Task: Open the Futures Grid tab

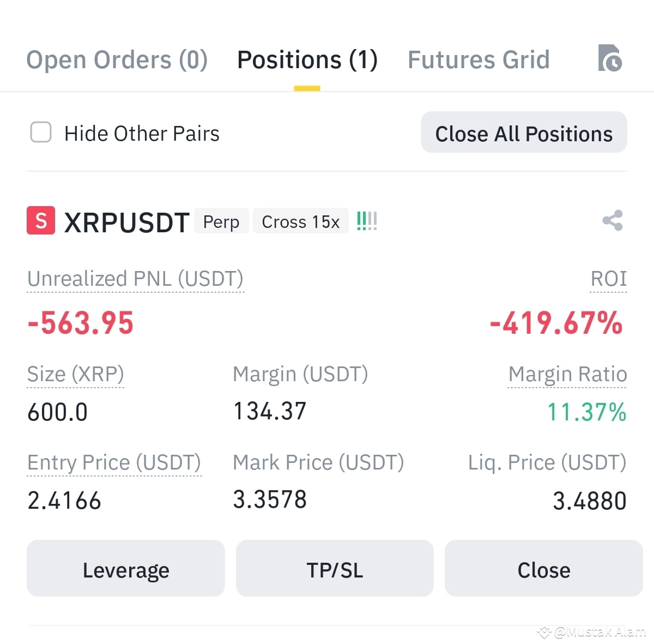Action: 479,59
